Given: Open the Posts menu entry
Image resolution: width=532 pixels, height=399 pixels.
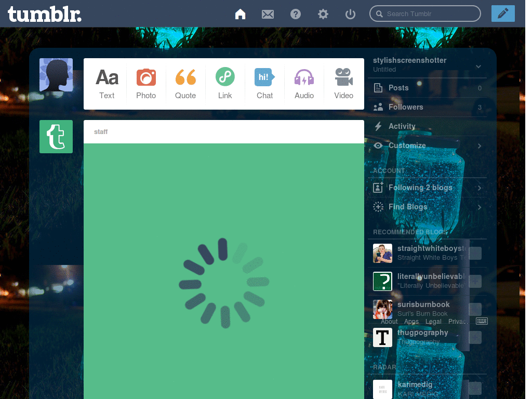Looking at the screenshot, I should [427, 88].
